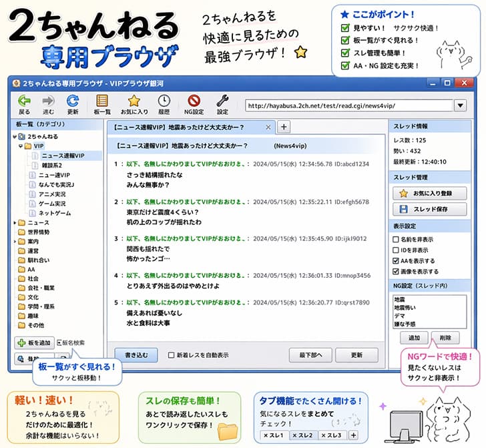Select ゲーム実況 board in tree
This screenshot has width=486, height=448.
(x=52, y=204)
